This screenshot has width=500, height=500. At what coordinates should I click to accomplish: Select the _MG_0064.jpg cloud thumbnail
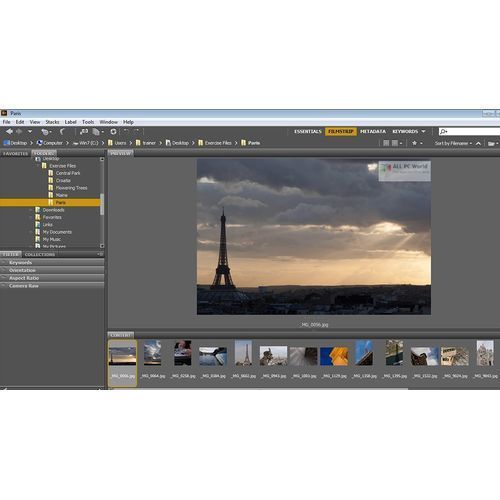coord(152,353)
